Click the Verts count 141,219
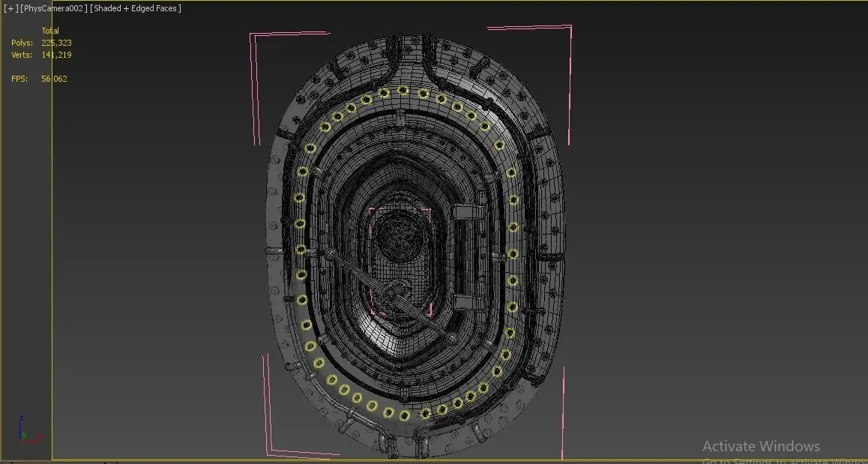This screenshot has width=868, height=464. (x=56, y=55)
